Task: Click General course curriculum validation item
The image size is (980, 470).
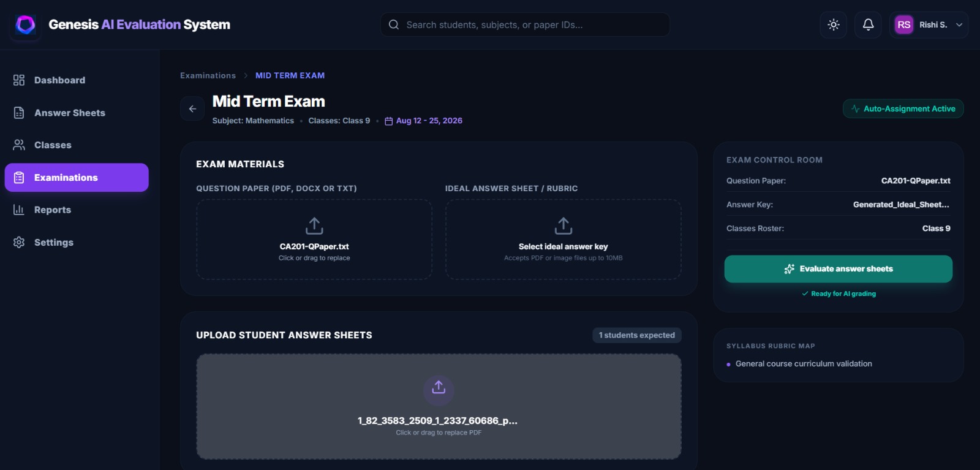Action: [x=804, y=364]
